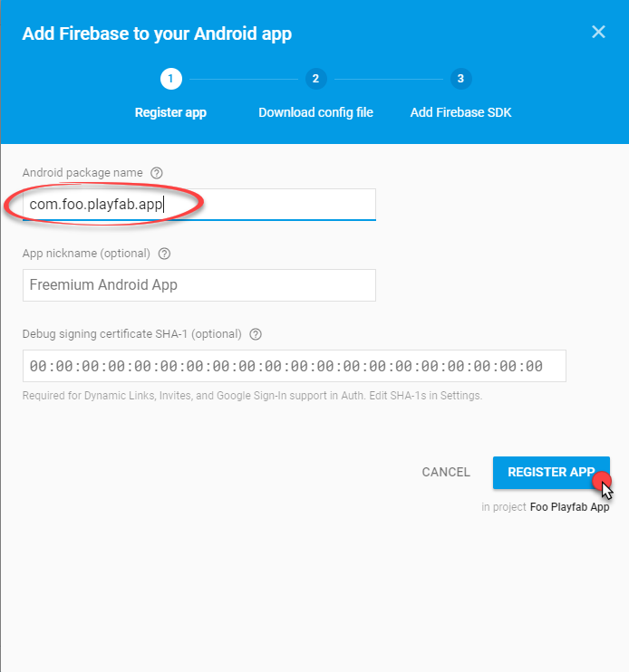
Task: Go to Download config file step label
Action: pyautogui.click(x=315, y=112)
